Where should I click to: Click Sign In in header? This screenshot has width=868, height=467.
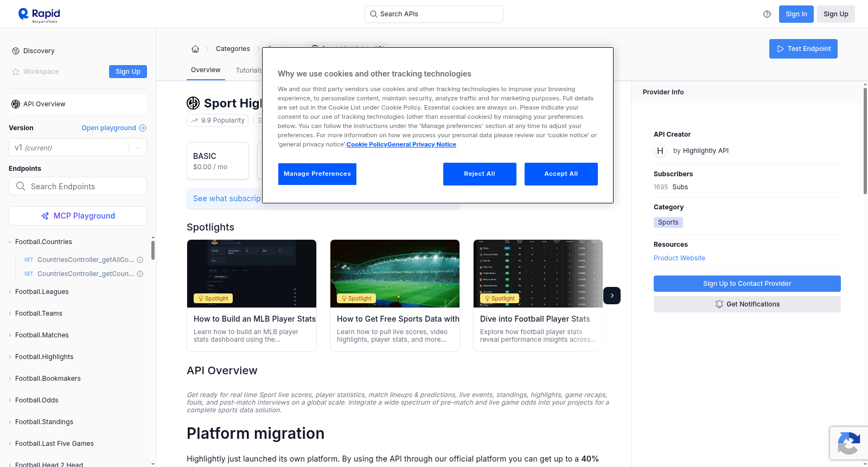[x=796, y=14]
